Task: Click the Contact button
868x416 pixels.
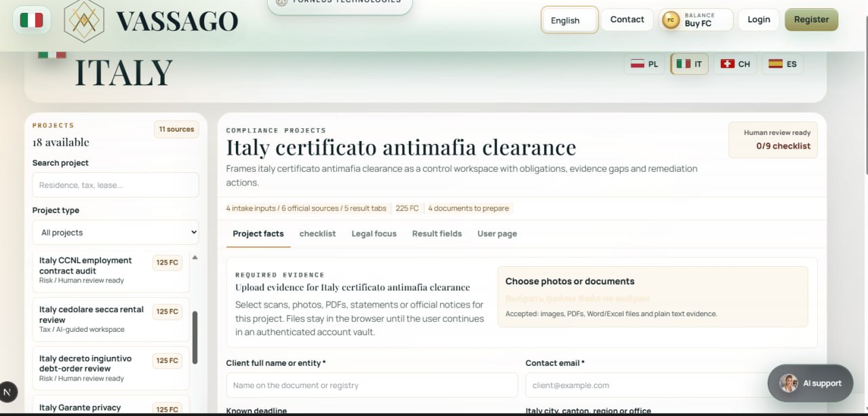Action: tap(627, 20)
